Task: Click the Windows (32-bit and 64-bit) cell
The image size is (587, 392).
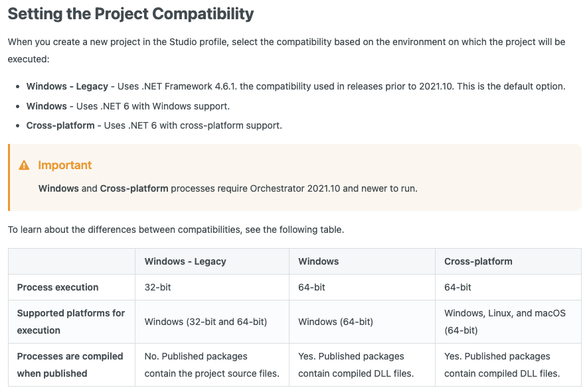Action: pos(206,322)
